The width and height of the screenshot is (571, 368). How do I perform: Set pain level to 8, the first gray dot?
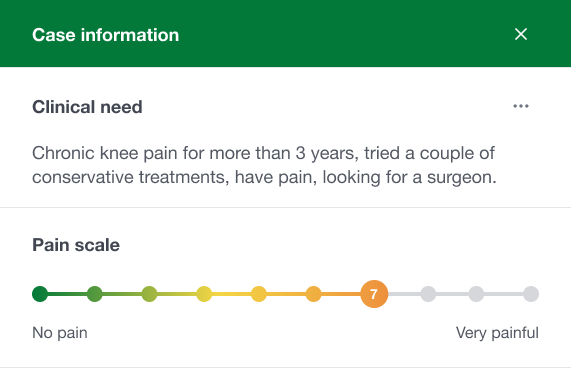coord(428,294)
